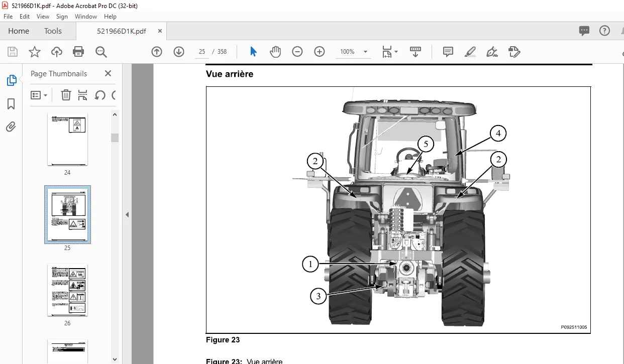The height and width of the screenshot is (364, 624).
Task: Open the Page Thumbnails sidebar panel
Action: pyautogui.click(x=11, y=80)
